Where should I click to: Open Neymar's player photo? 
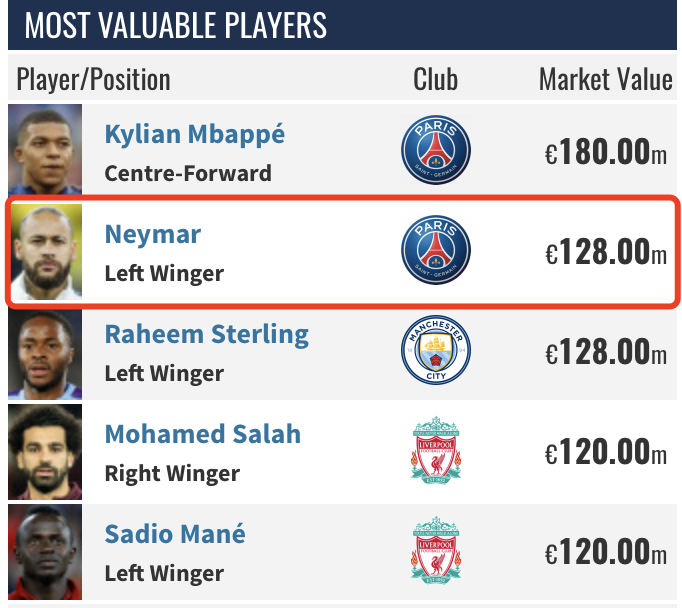click(46, 251)
